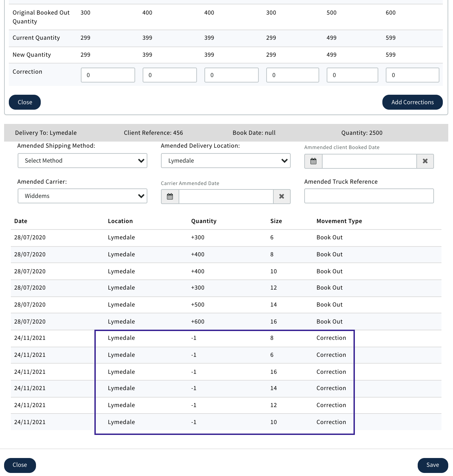The height and width of the screenshot is (476, 453).
Task: Click the Carrier Ammended Date text field
Action: coord(226,197)
